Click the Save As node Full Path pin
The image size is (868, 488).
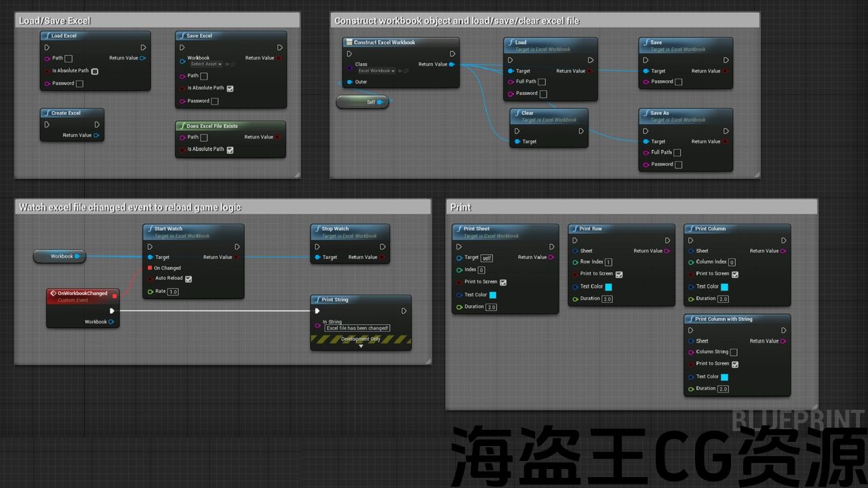(646, 152)
